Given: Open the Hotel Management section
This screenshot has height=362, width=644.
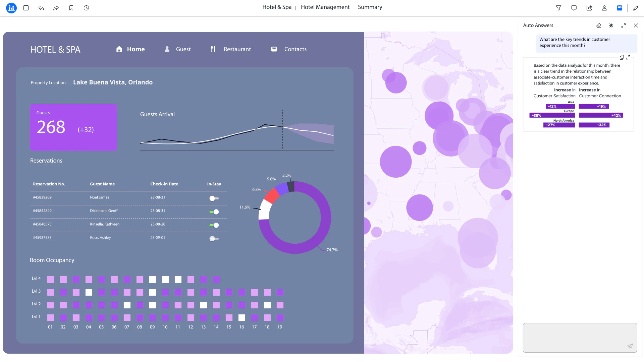Looking at the screenshot, I should click(x=325, y=7).
